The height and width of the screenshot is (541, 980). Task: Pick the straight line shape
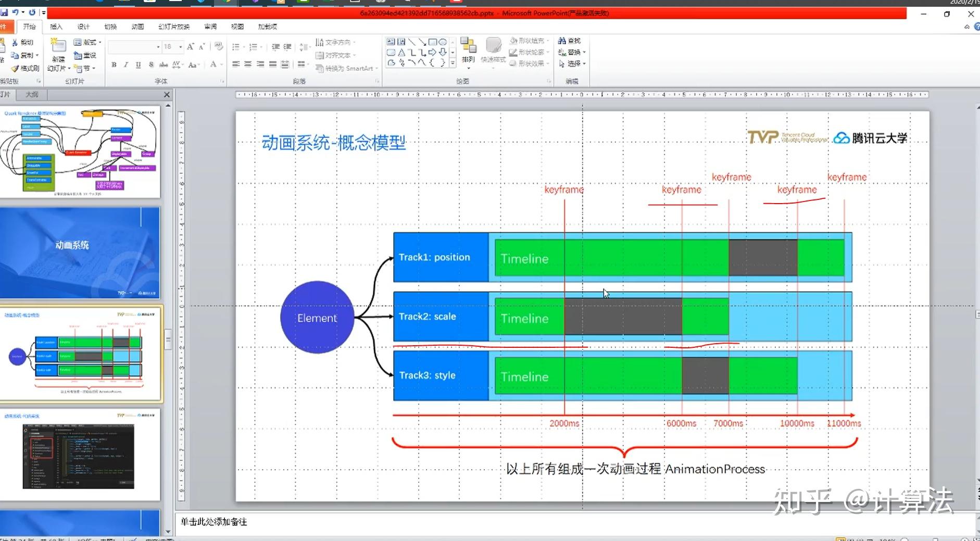click(412, 42)
